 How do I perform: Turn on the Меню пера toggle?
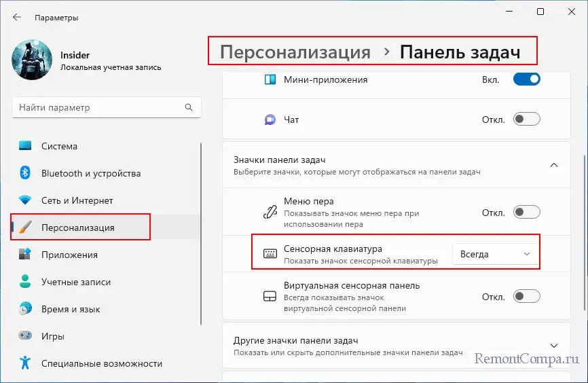point(526,213)
